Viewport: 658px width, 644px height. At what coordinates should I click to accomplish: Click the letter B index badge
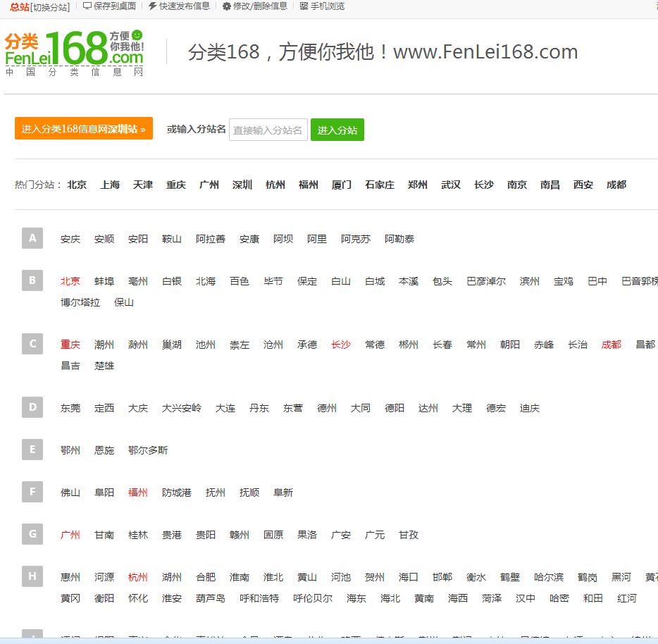tap(32, 280)
